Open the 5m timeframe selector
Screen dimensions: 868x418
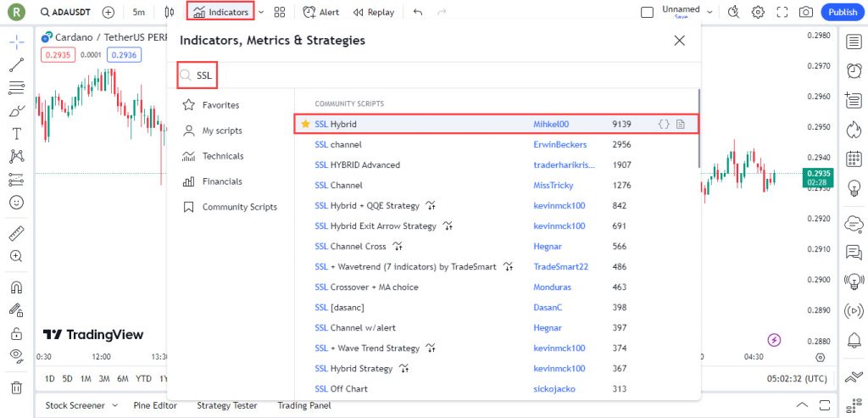click(139, 12)
